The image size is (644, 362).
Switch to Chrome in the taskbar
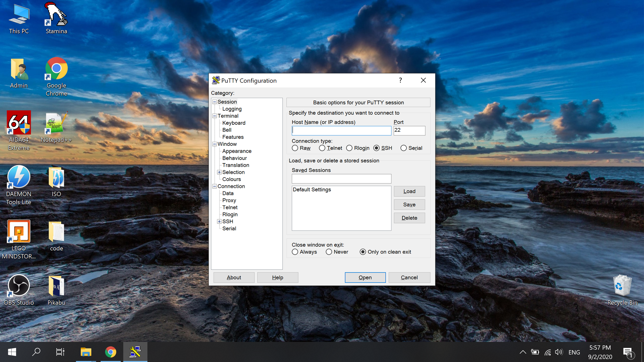110,352
